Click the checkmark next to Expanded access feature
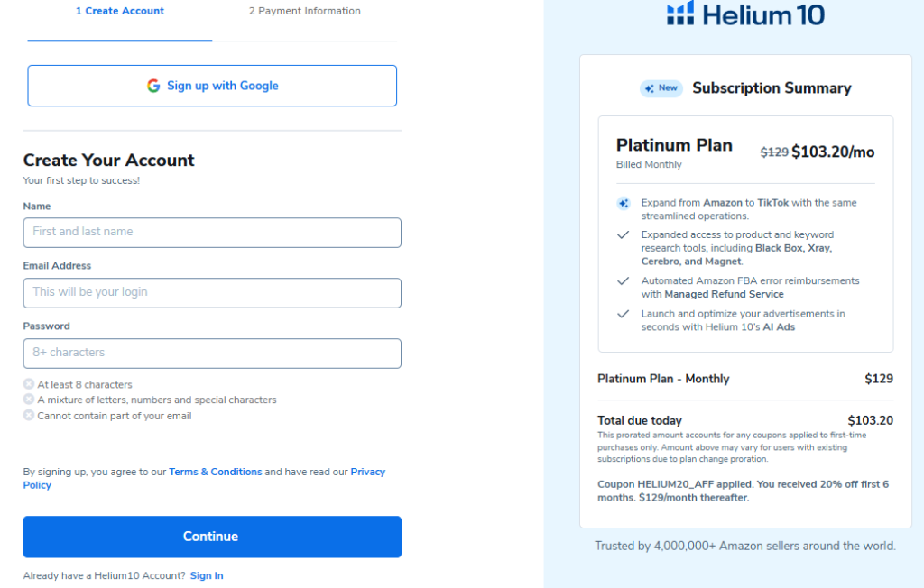This screenshot has height=588, width=924. tap(623, 234)
